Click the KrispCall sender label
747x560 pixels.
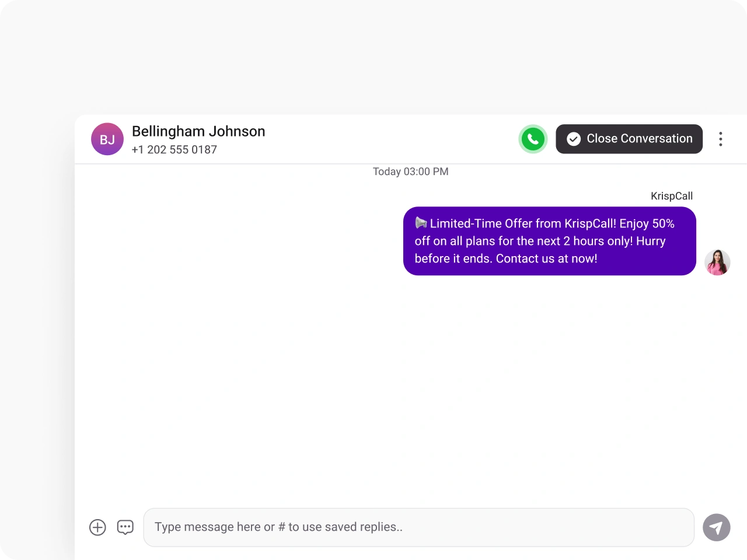(672, 196)
